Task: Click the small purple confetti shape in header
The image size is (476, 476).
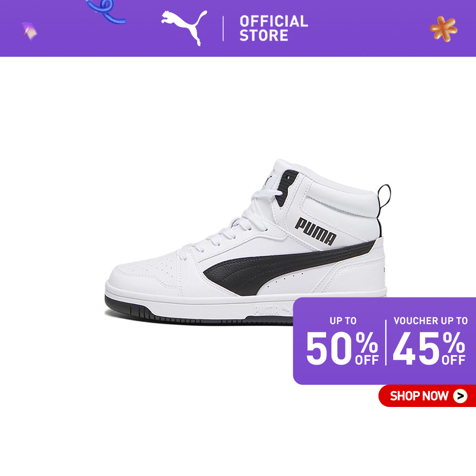Action: (x=29, y=31)
